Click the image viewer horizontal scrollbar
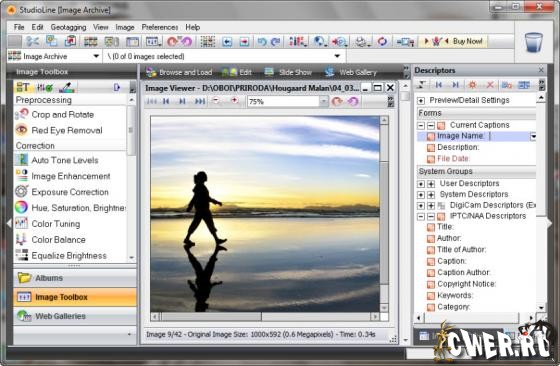This screenshot has height=366, width=560. point(265,316)
